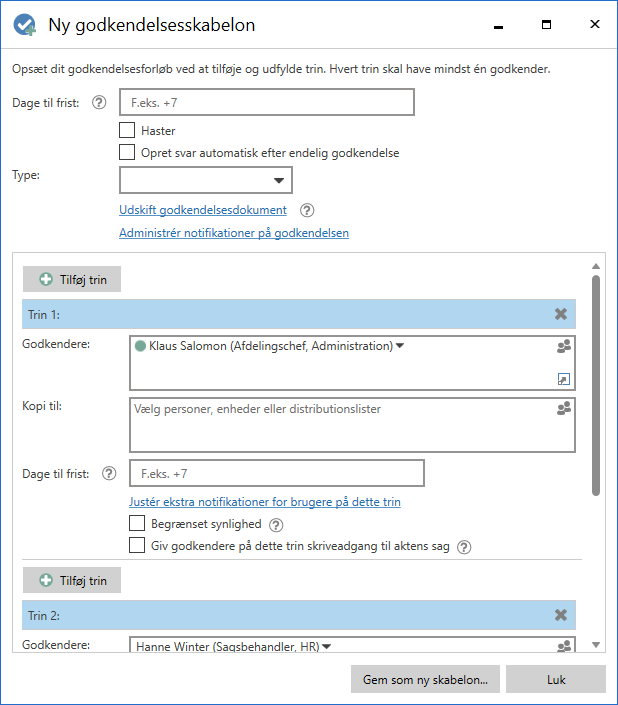This screenshot has height=705, width=618.
Task: Expand Hanne Winter approver dropdown arrow
Action: pyautogui.click(x=327, y=647)
